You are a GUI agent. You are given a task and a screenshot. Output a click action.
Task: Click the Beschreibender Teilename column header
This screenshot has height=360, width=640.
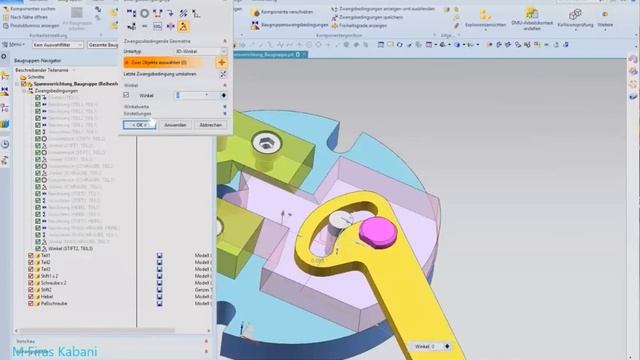45,70
